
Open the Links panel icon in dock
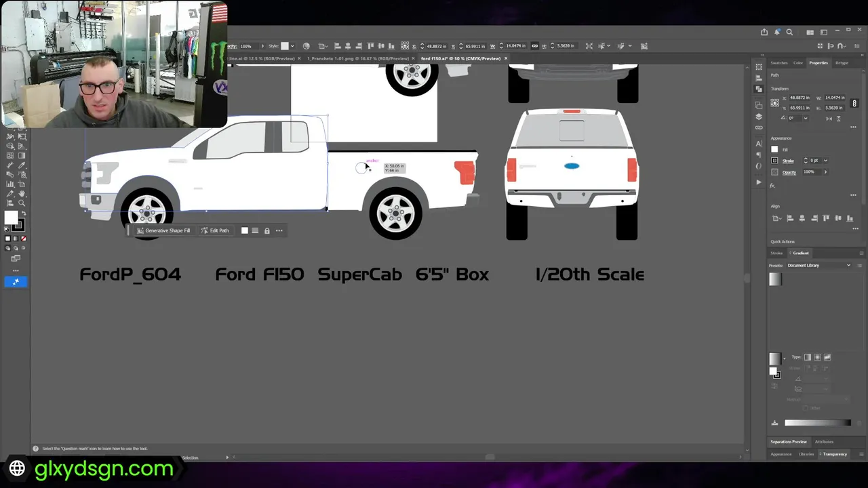pos(759,127)
